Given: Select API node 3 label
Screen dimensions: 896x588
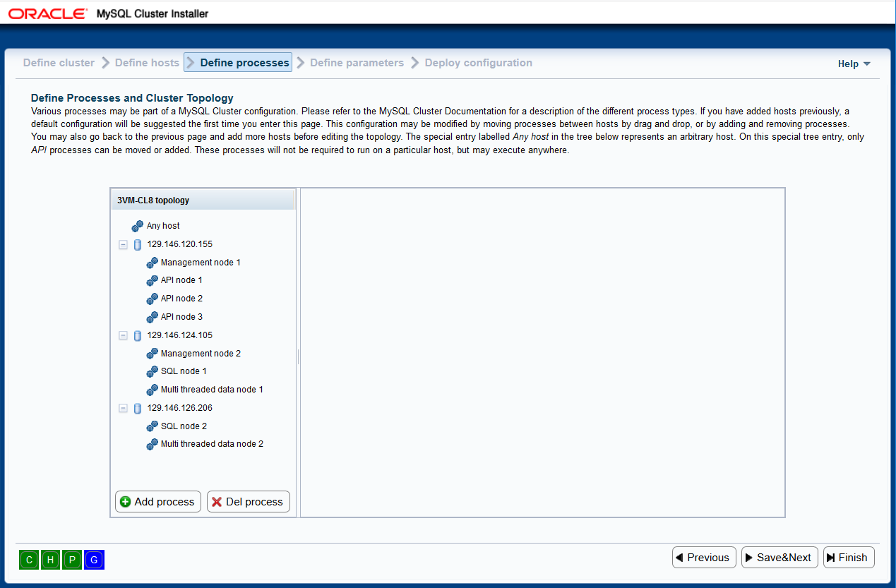Looking at the screenshot, I should 181,317.
